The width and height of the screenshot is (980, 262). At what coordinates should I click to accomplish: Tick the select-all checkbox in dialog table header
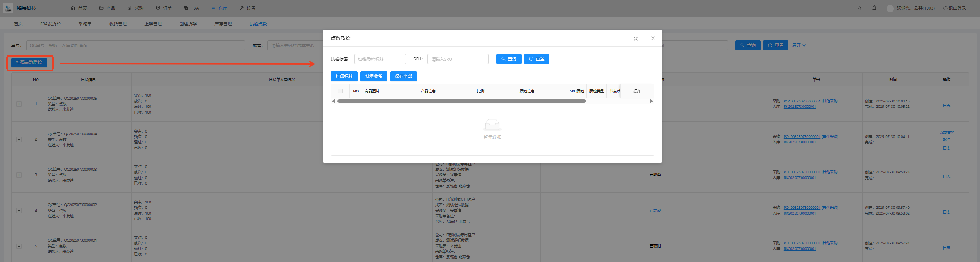click(340, 91)
